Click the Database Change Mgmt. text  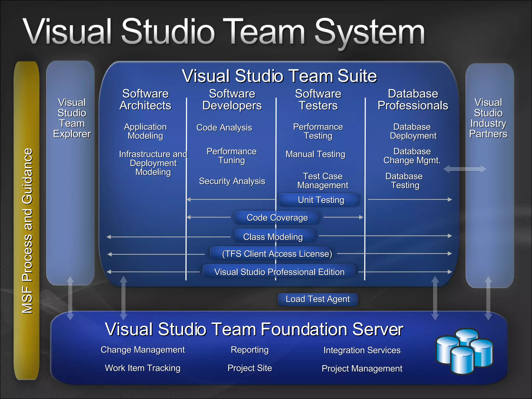tap(412, 156)
